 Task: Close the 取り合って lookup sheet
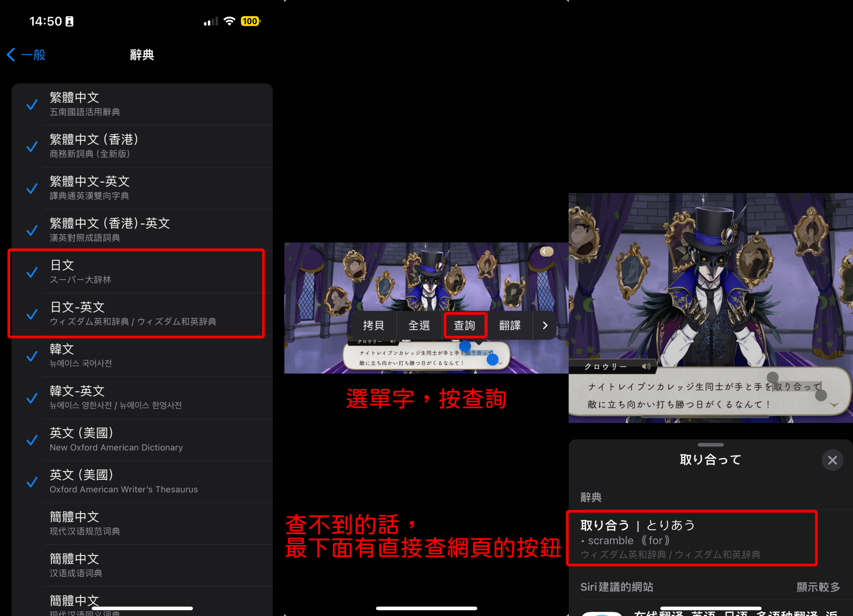click(x=832, y=460)
